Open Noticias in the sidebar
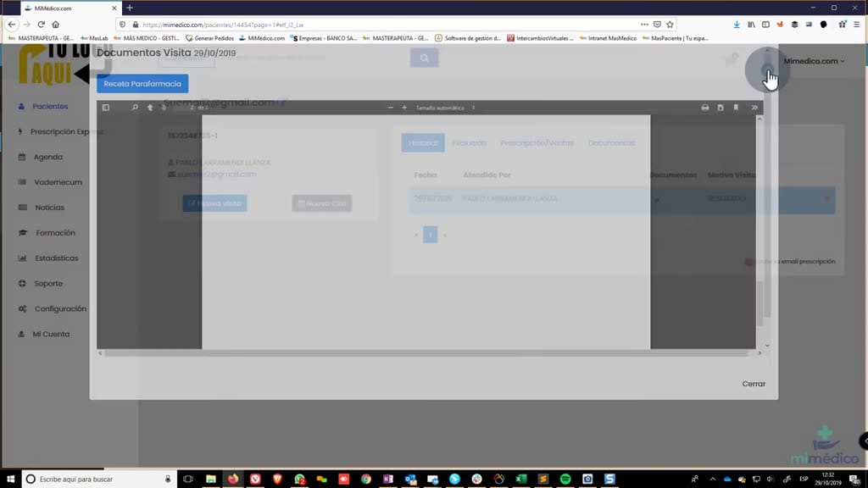 coord(49,208)
